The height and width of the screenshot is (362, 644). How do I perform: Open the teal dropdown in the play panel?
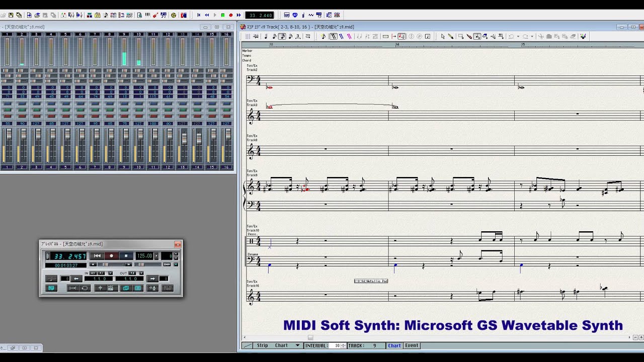pos(176,264)
